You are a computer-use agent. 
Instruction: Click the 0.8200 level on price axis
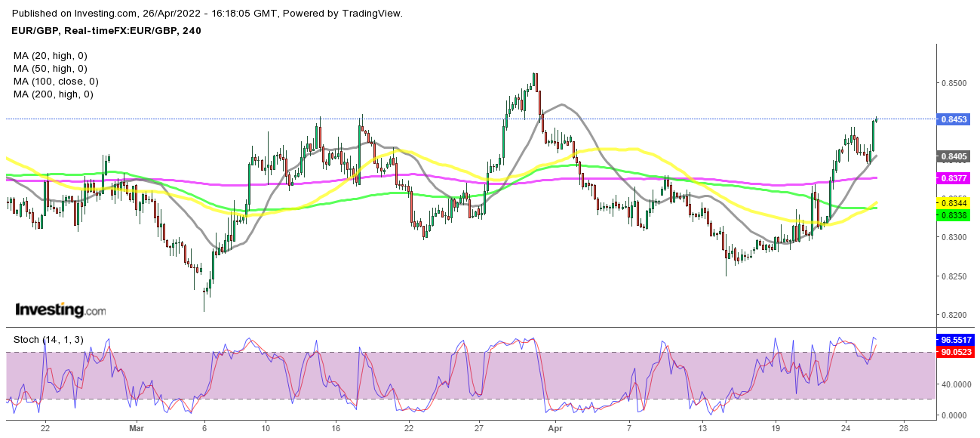(x=953, y=315)
